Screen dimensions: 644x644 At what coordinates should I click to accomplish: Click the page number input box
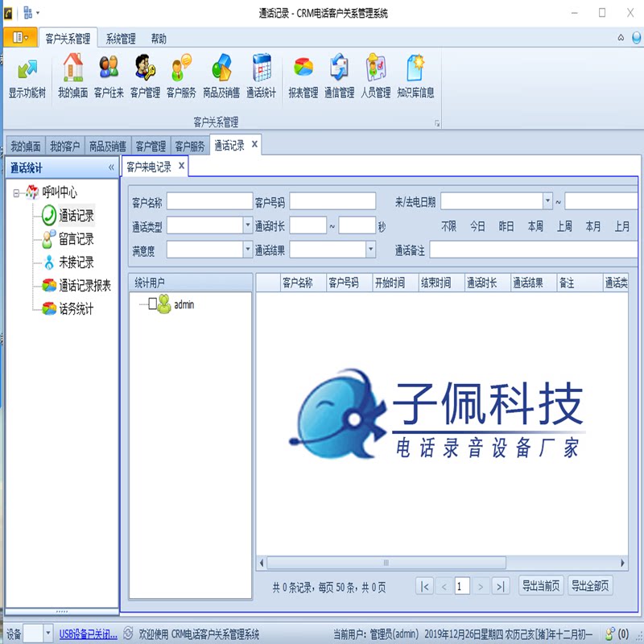click(462, 586)
